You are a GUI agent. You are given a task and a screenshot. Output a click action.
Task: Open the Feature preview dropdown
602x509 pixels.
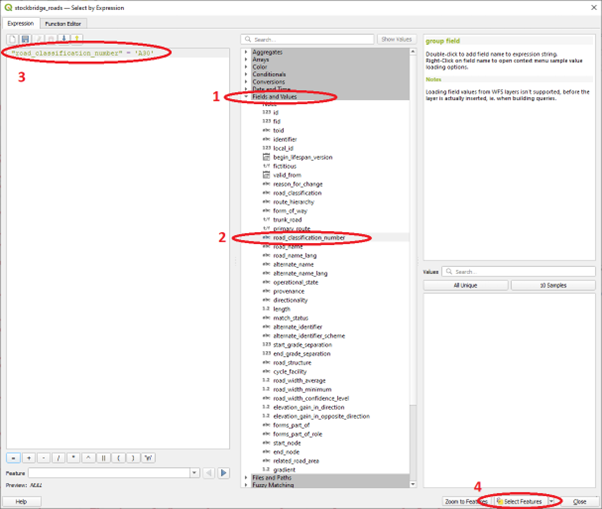click(x=194, y=473)
